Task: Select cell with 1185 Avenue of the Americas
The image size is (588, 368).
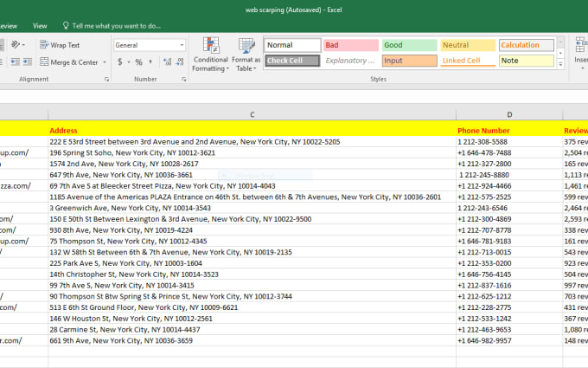Action: point(252,197)
